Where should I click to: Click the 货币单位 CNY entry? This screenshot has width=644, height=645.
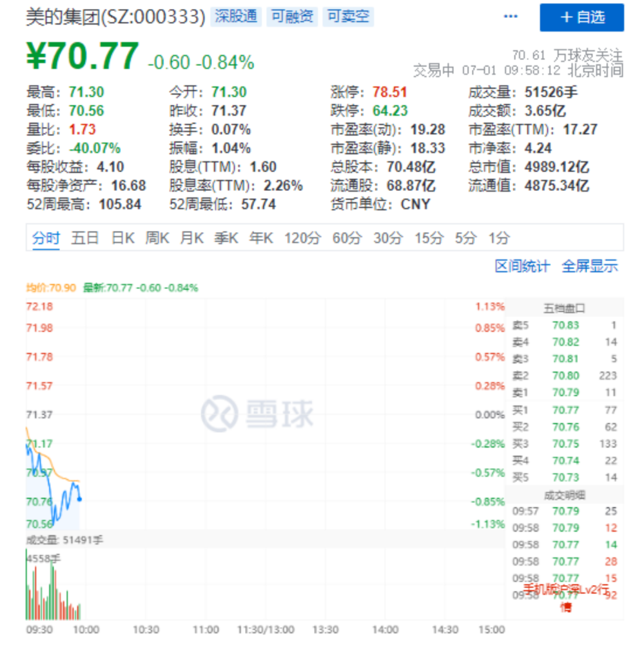381,204
